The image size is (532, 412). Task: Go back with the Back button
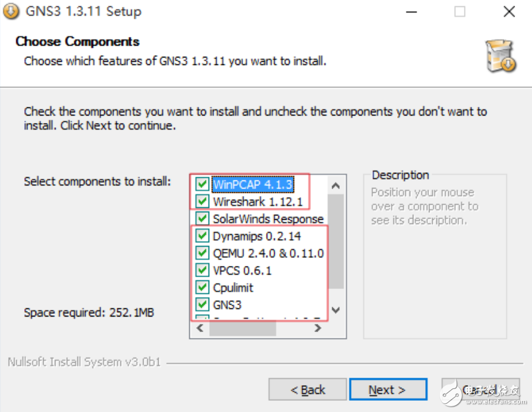307,390
